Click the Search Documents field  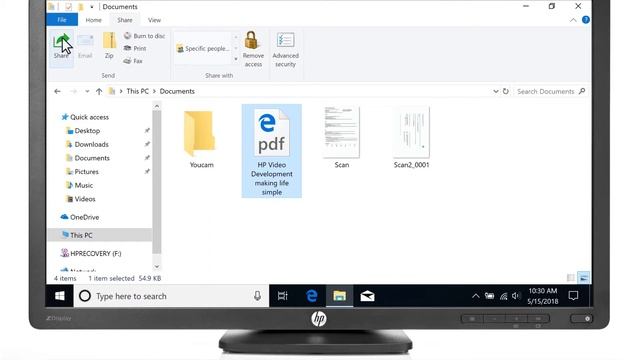click(551, 91)
